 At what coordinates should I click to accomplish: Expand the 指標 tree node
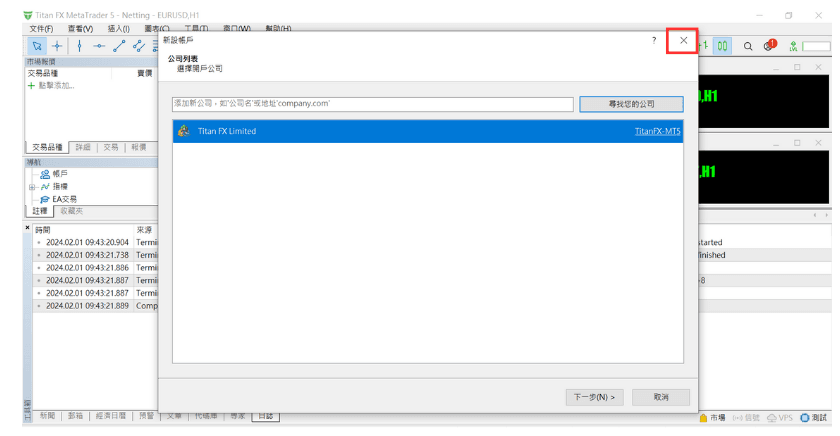pyautogui.click(x=32, y=187)
